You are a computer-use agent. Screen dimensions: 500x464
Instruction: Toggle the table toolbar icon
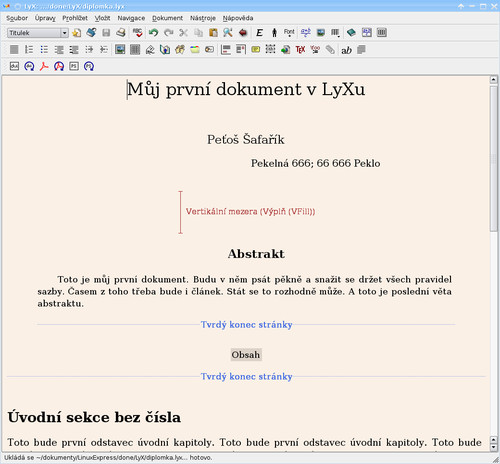pos(382,33)
